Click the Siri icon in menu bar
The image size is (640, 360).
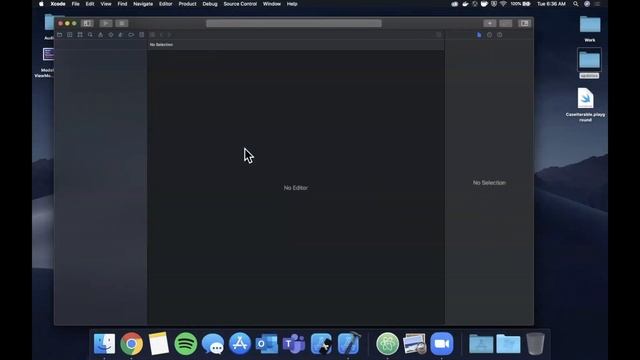coord(587,4)
